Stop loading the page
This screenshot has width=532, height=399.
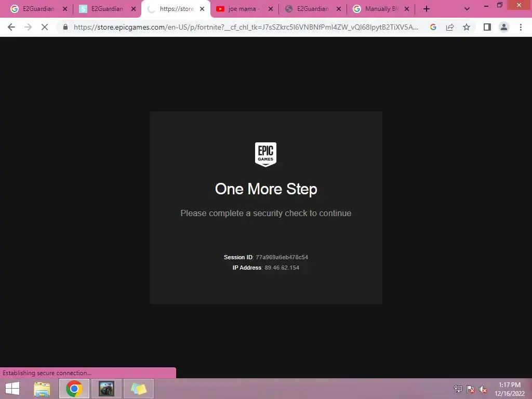tap(45, 27)
